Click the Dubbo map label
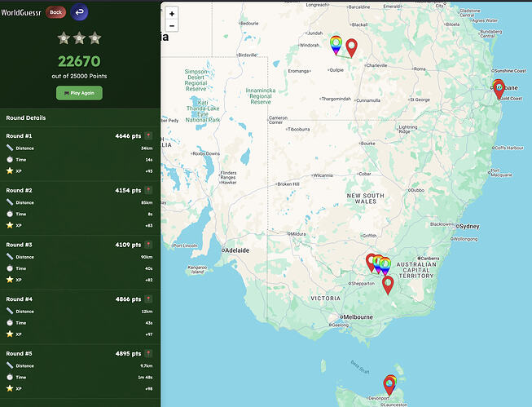Viewport: 532px width, 407px height. coord(417,190)
